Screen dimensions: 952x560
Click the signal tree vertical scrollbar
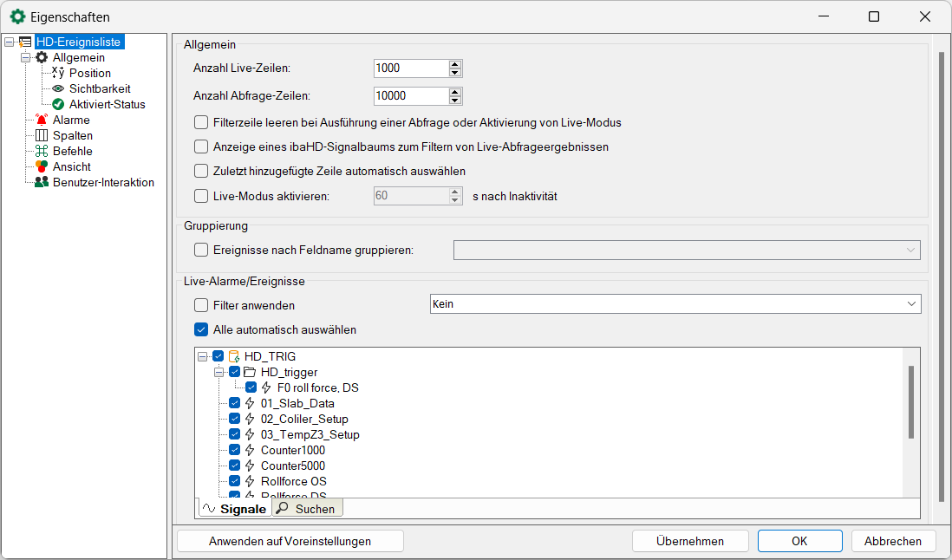tap(910, 403)
